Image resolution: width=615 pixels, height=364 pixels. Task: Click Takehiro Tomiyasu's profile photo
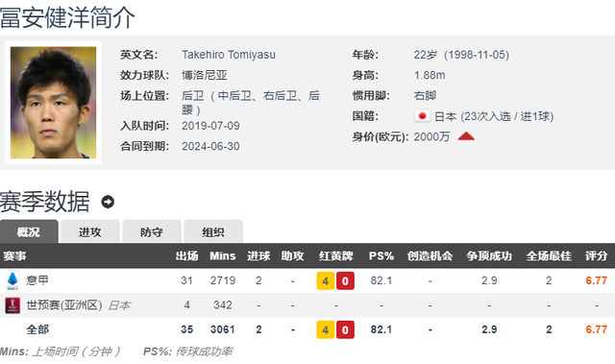pos(54,103)
